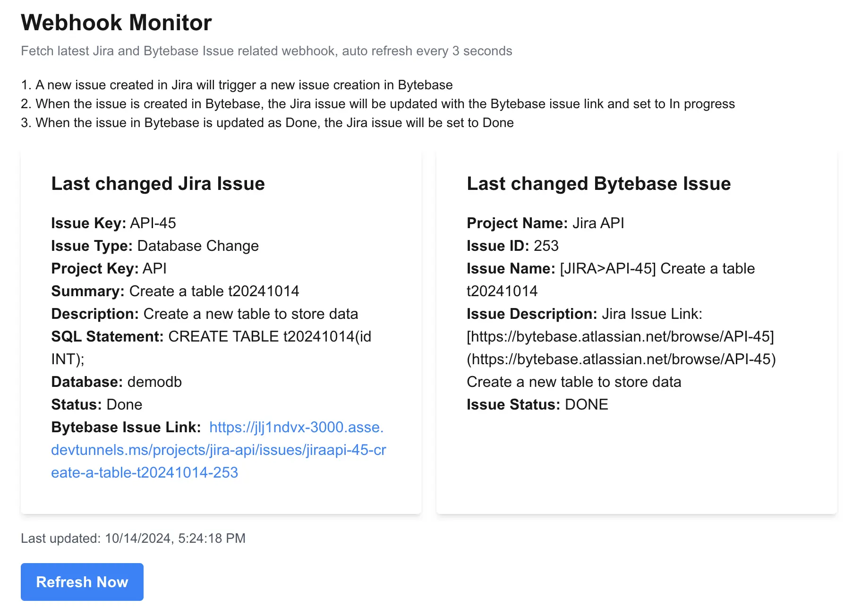Click the Bytebase Issue Name line

coord(611,280)
